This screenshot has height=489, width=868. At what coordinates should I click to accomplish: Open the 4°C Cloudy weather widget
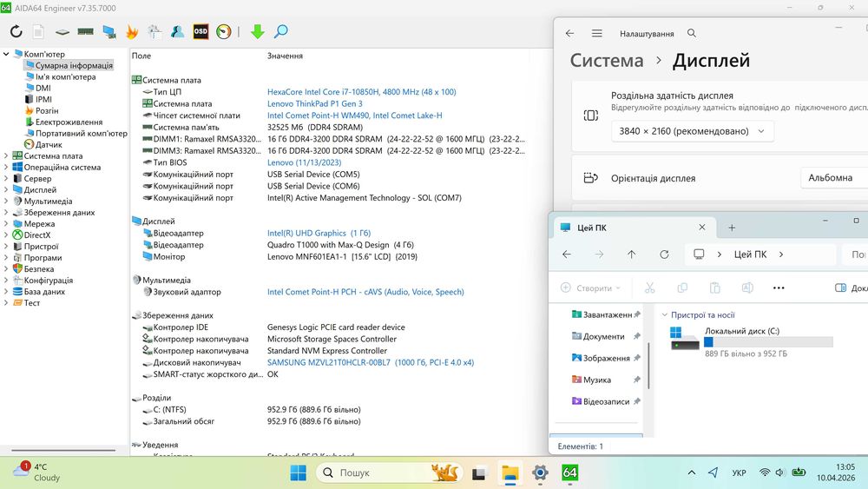[36, 472]
